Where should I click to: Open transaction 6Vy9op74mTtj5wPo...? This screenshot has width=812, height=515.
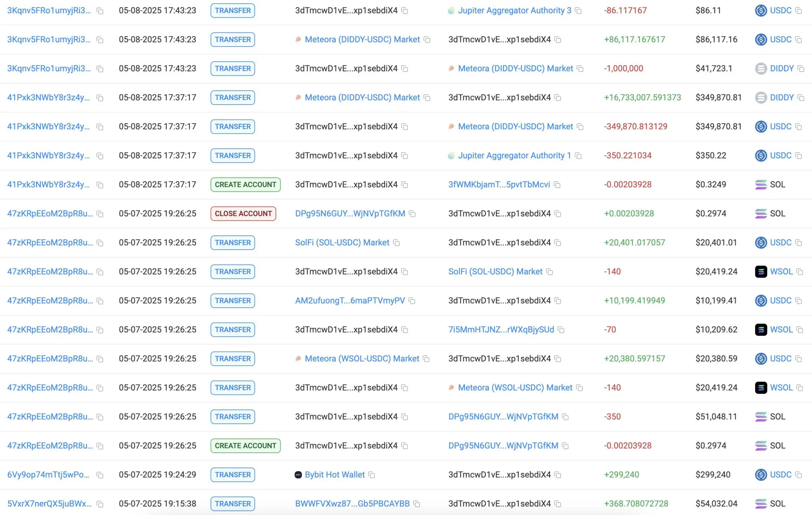pos(49,474)
